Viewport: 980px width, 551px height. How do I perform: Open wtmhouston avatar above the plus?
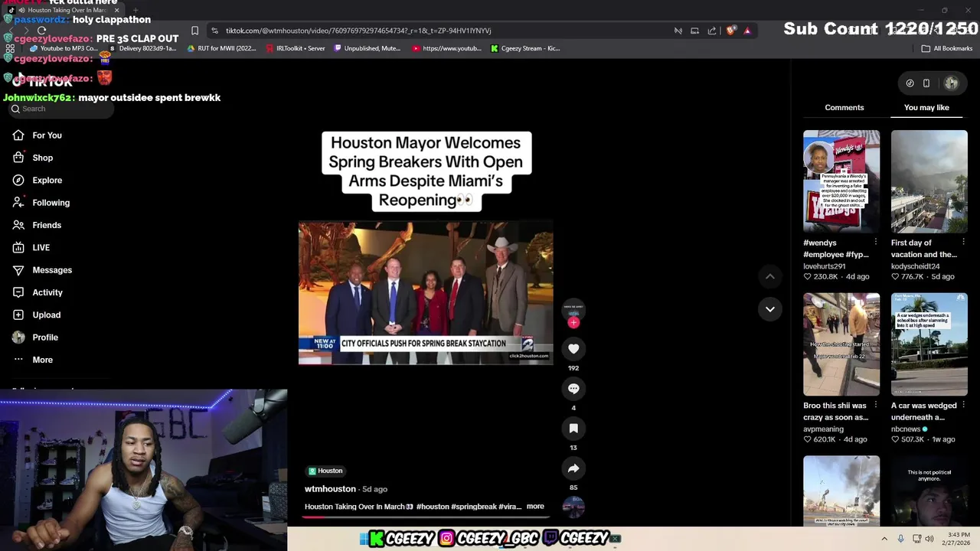[x=573, y=308]
